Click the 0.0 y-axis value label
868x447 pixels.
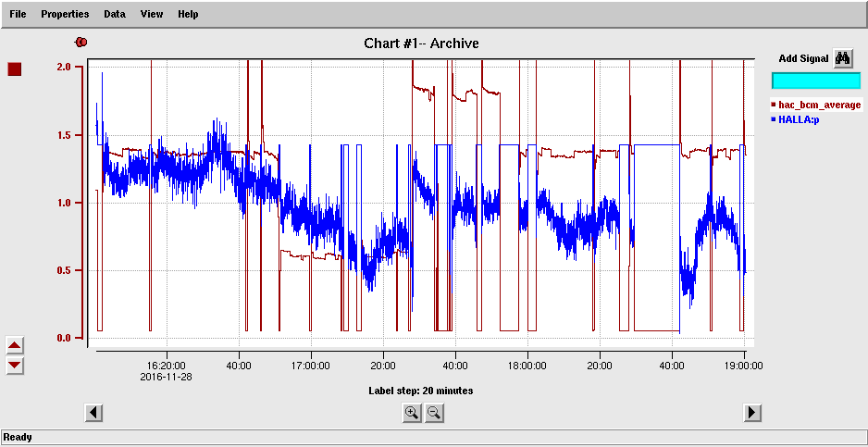point(65,338)
